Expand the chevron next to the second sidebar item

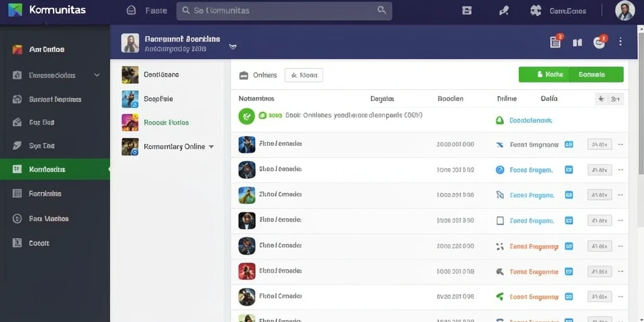[97, 75]
